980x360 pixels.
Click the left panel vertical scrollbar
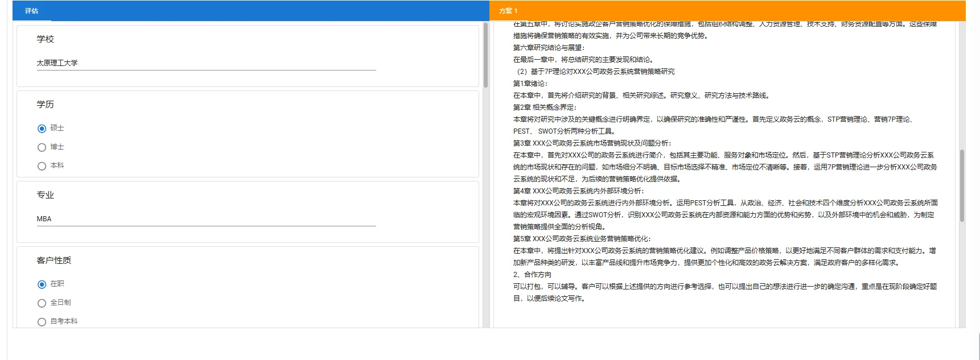pos(485,55)
